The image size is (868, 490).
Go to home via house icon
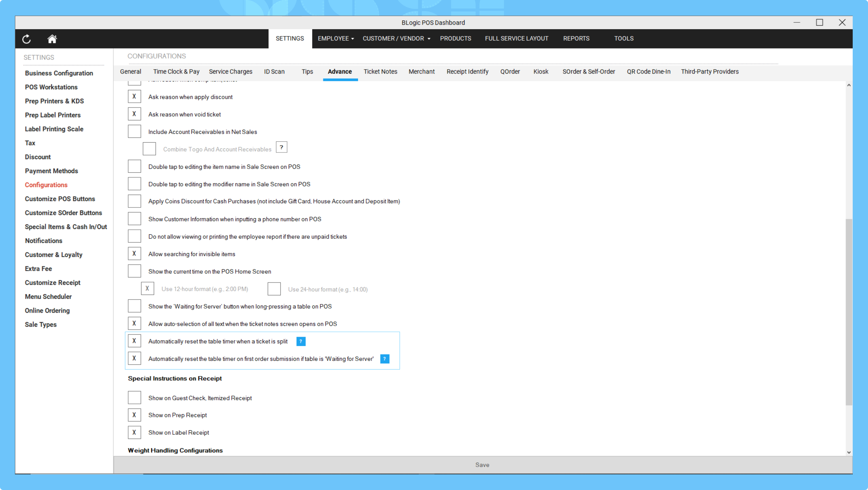tap(52, 39)
